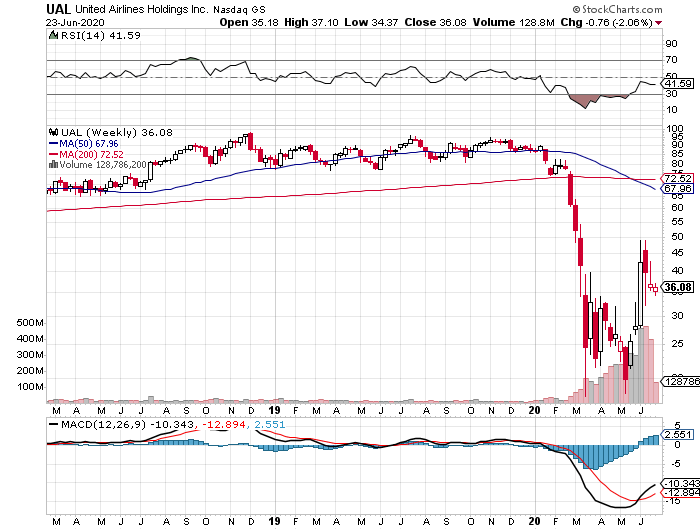Click the red down-triangle change indicator
This screenshot has height=530, width=700.
click(659, 23)
